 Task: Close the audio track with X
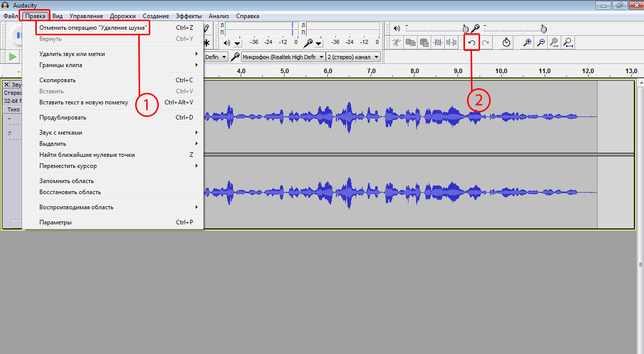point(7,85)
